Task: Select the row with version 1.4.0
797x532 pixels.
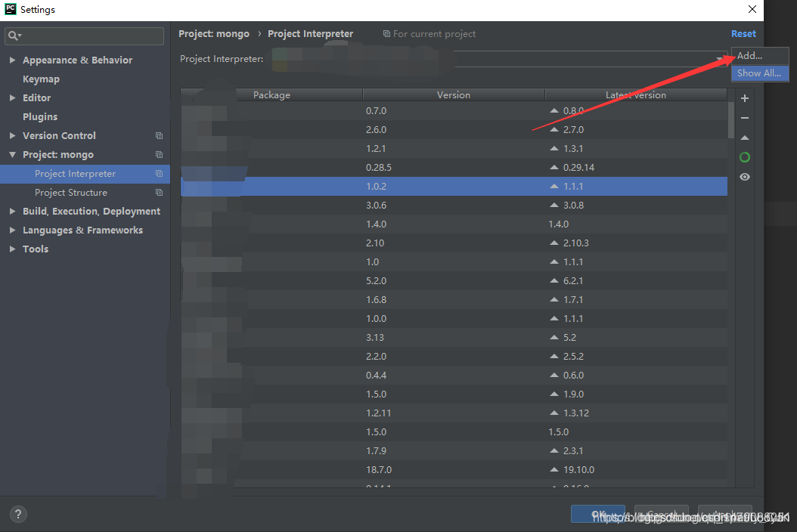Action: click(454, 224)
